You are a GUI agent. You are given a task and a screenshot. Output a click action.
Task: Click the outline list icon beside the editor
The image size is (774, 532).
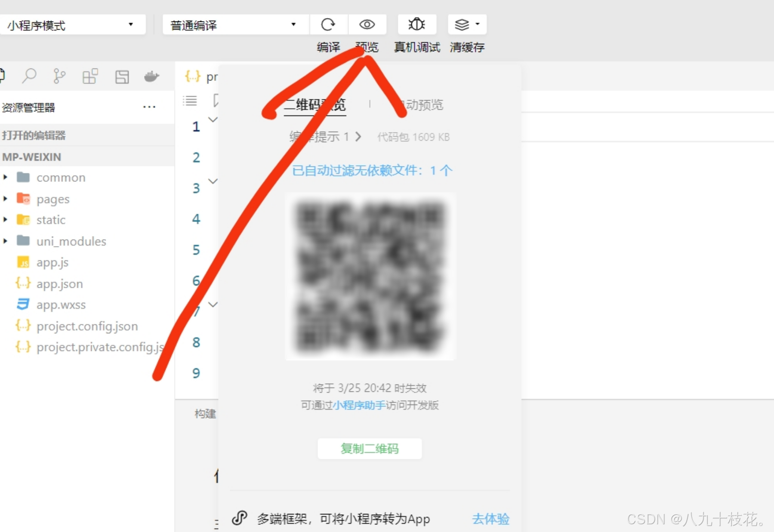190,101
